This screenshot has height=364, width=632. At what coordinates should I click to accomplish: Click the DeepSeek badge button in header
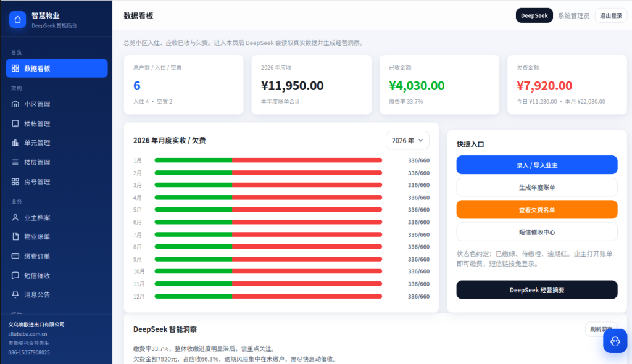534,15
